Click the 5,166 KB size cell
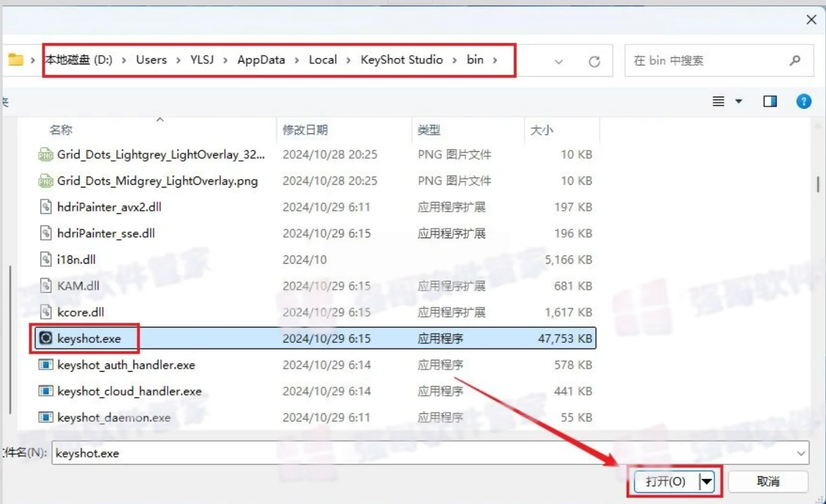 (x=568, y=260)
